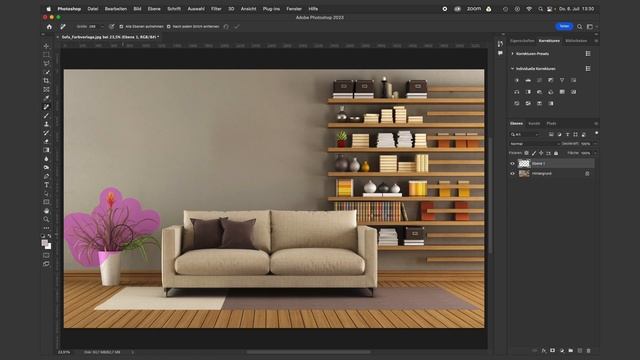Viewport: 640px width, 360px height.
Task: Select the Rectangular Marquee tool
Action: 46,55
